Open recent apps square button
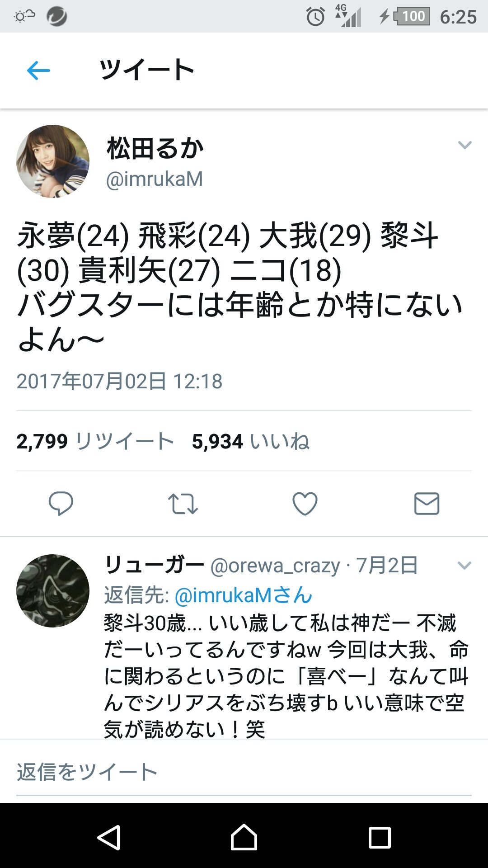The height and width of the screenshot is (868, 488). click(380, 838)
